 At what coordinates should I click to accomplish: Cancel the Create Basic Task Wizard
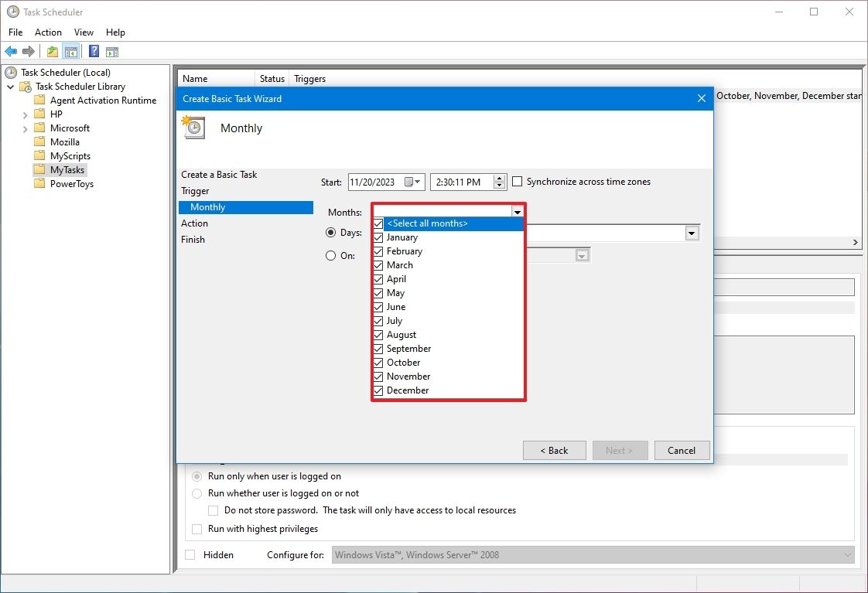click(x=682, y=450)
